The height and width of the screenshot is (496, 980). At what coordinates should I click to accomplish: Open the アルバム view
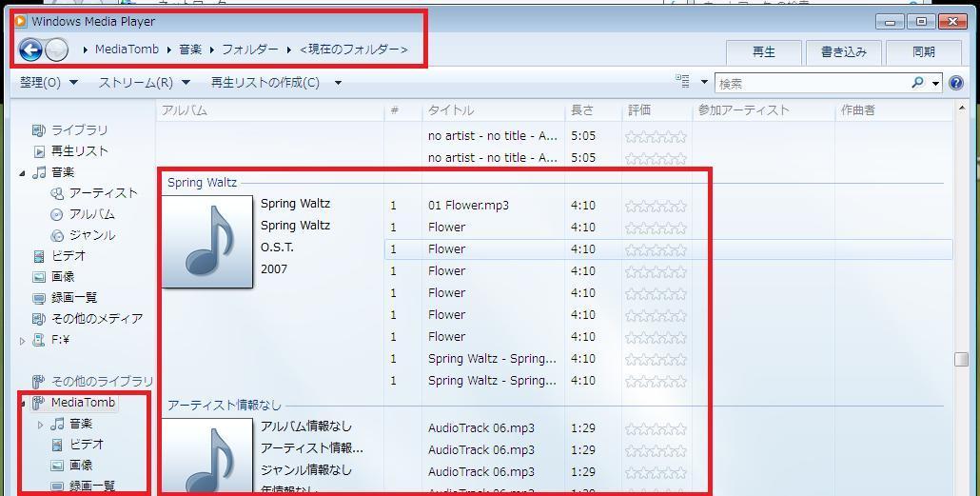coord(92,214)
